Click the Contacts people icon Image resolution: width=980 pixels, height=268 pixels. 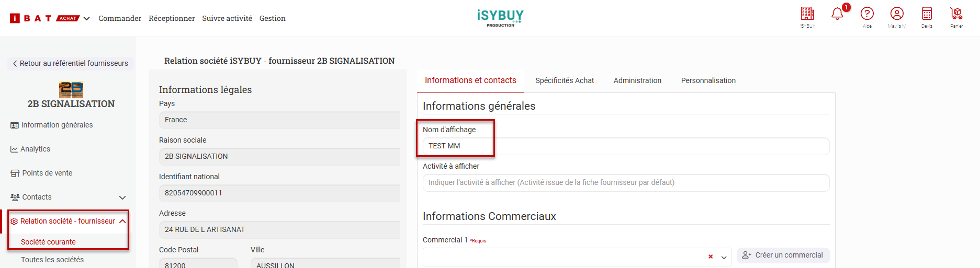(x=15, y=197)
